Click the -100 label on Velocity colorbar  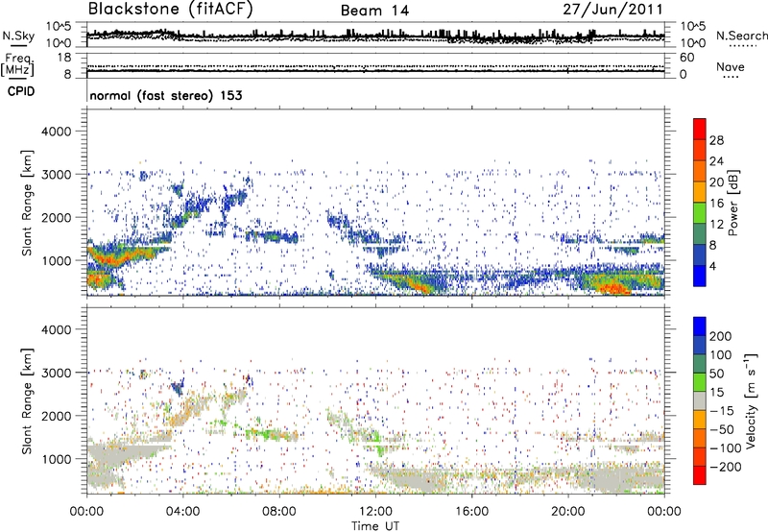(x=726, y=448)
